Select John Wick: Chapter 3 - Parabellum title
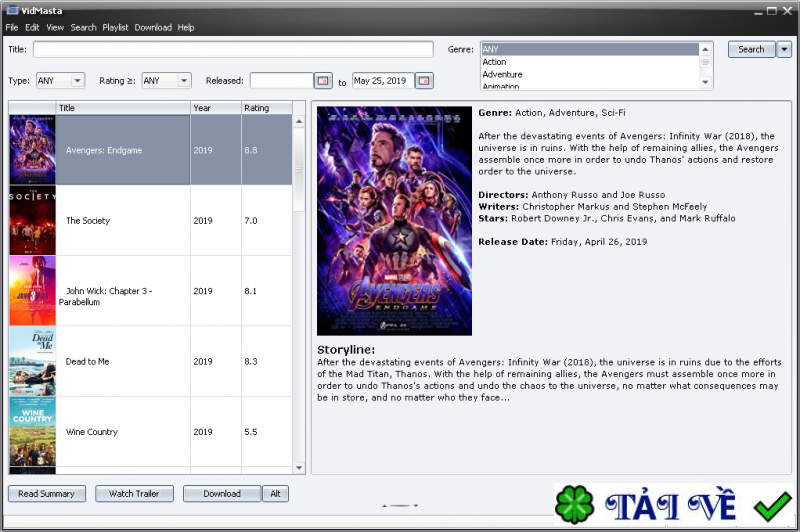800x532 pixels. (x=105, y=296)
